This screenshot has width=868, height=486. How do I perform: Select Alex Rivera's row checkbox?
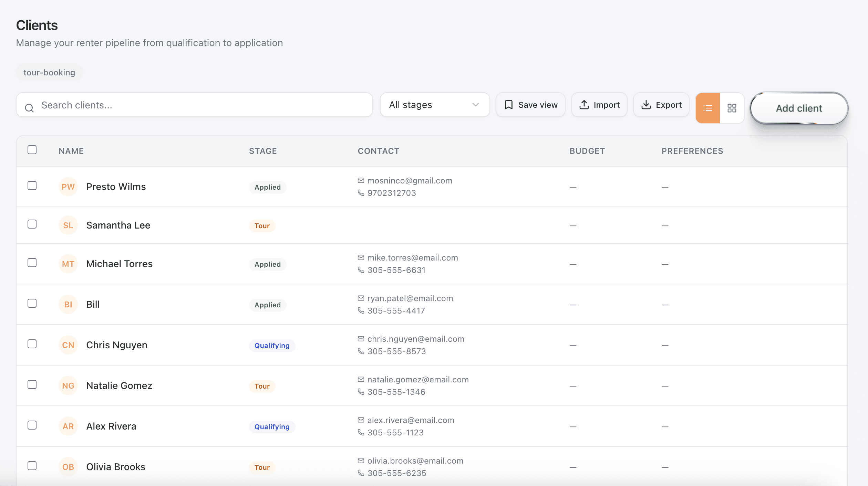tap(32, 425)
